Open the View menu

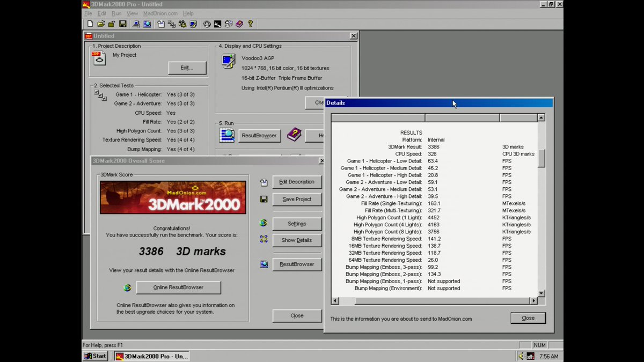point(132,13)
